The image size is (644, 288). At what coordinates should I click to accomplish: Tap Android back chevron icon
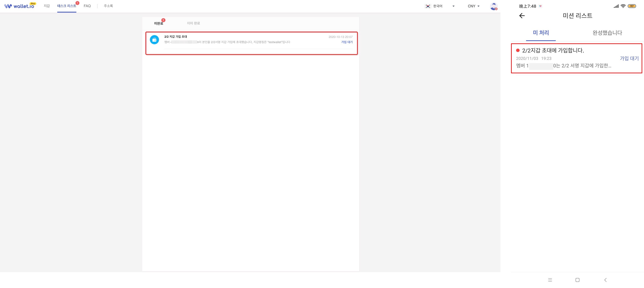[x=605, y=280]
